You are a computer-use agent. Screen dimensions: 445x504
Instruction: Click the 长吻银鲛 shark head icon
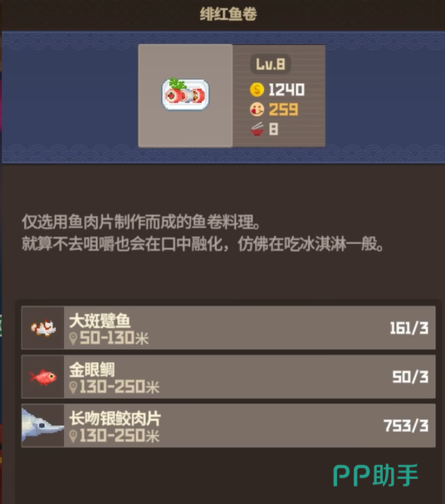point(42,425)
